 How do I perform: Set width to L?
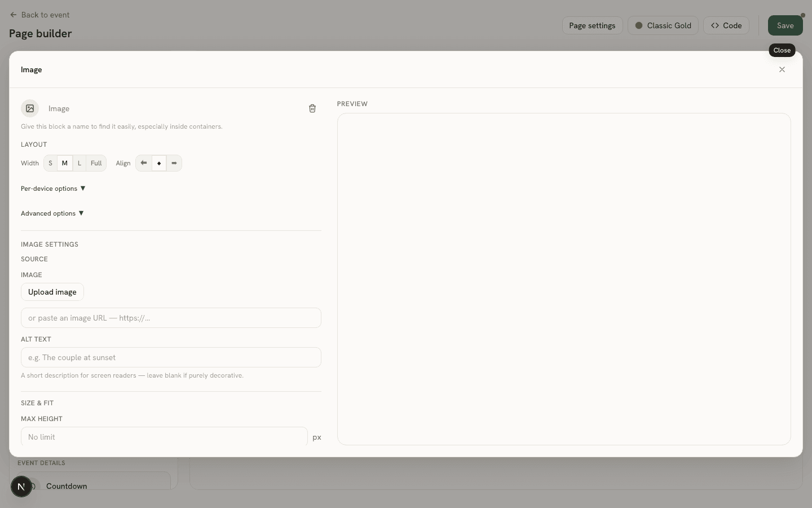point(80,163)
